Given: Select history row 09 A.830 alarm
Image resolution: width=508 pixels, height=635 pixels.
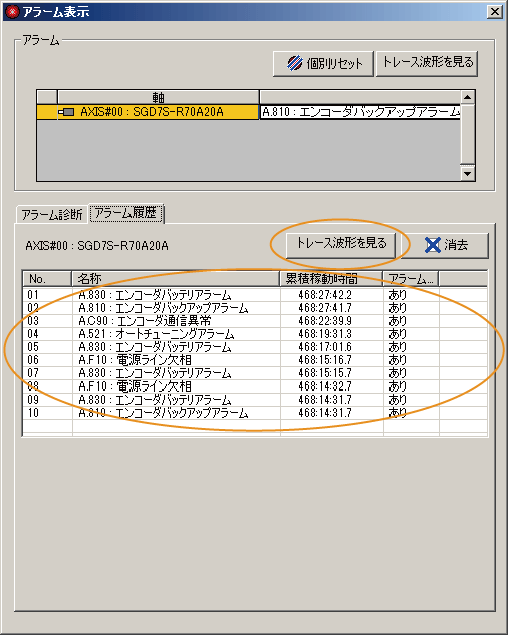Looking at the screenshot, I should (255, 399).
